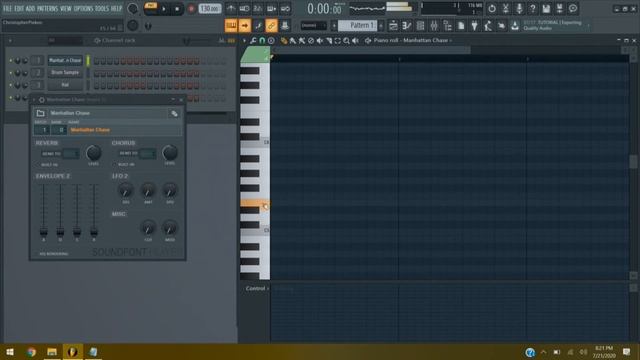
Task: Stop playback with the Stop button
Action: point(177,9)
